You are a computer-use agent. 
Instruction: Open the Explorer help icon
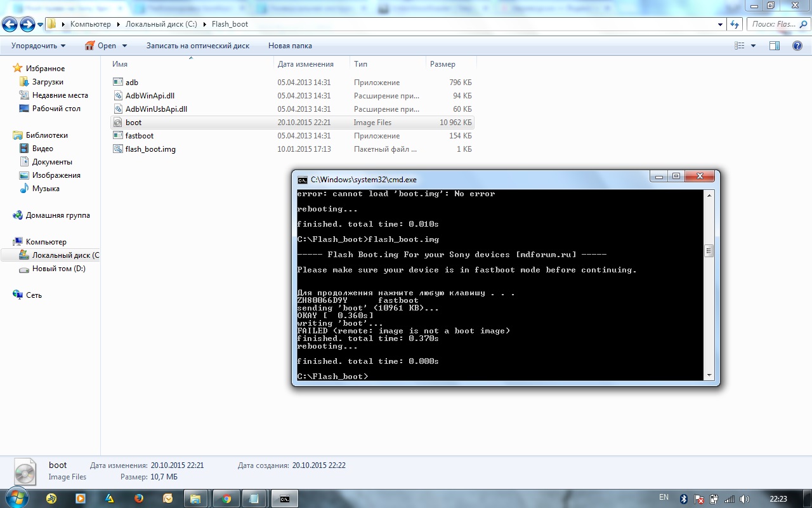coord(797,46)
